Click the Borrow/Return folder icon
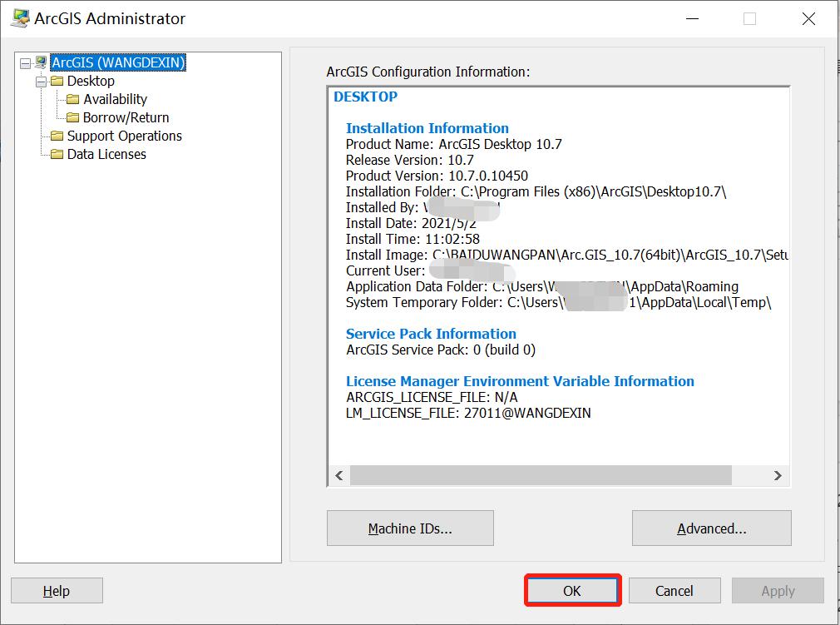The width and height of the screenshot is (840, 625). (x=73, y=117)
